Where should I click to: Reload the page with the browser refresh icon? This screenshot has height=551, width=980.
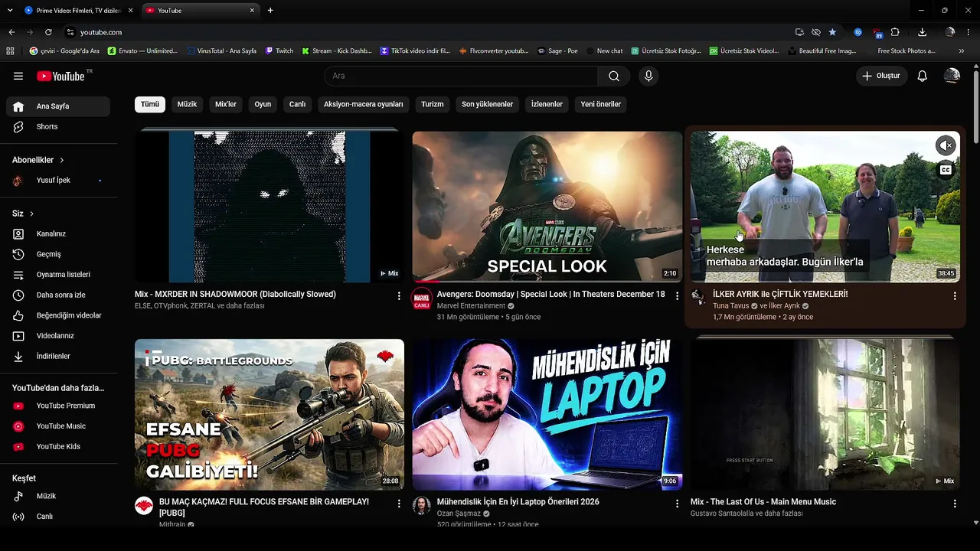(48, 32)
